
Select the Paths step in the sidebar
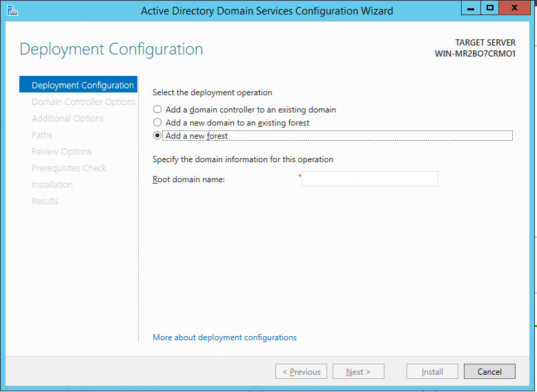(42, 135)
